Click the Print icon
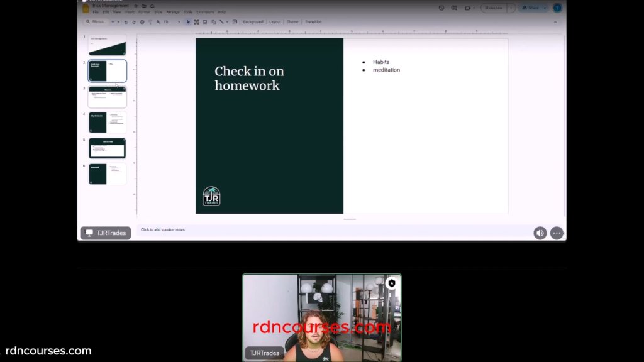This screenshot has height=362, width=644. [x=142, y=22]
